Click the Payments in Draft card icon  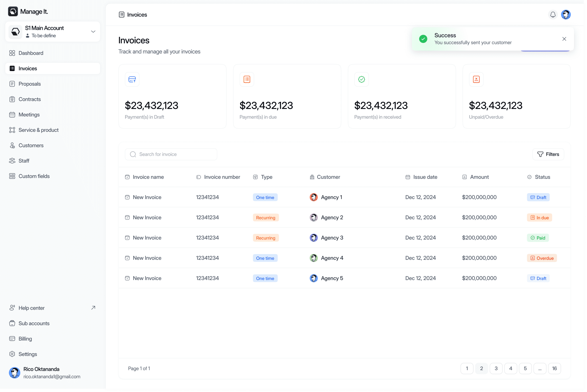tap(132, 79)
